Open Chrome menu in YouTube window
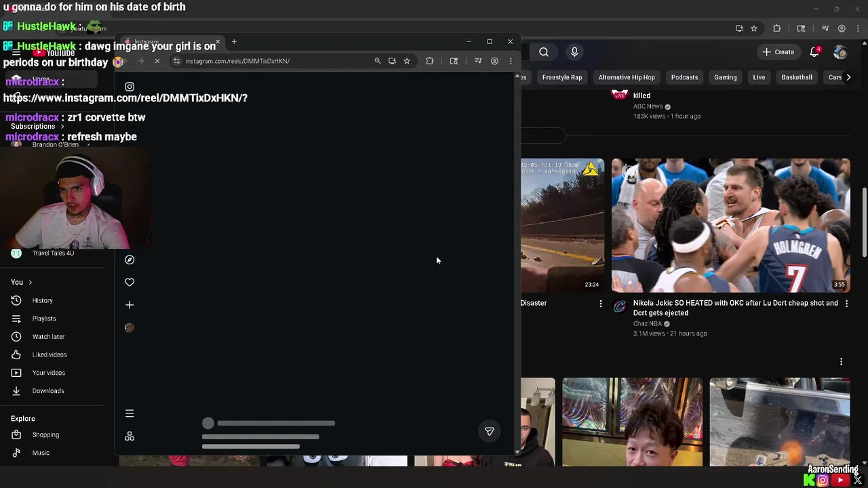This screenshot has height=488, width=868. (x=858, y=28)
